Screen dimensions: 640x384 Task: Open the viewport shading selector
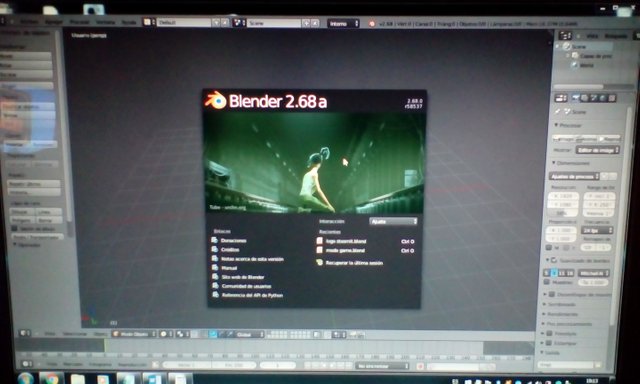click(166, 334)
